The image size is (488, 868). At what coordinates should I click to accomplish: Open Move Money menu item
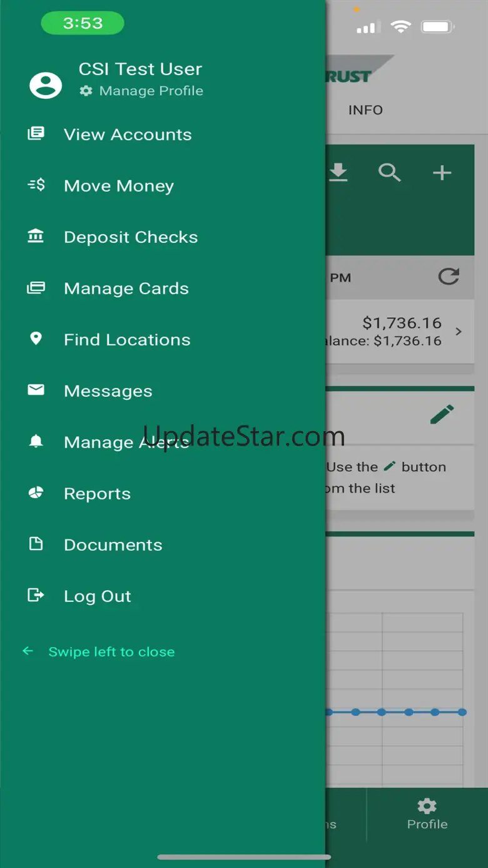click(119, 186)
